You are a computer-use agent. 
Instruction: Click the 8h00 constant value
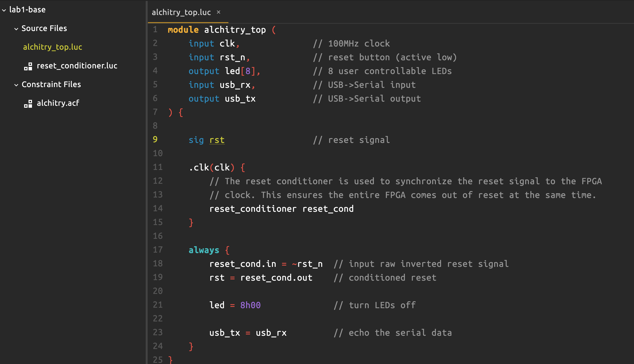pyautogui.click(x=250, y=305)
